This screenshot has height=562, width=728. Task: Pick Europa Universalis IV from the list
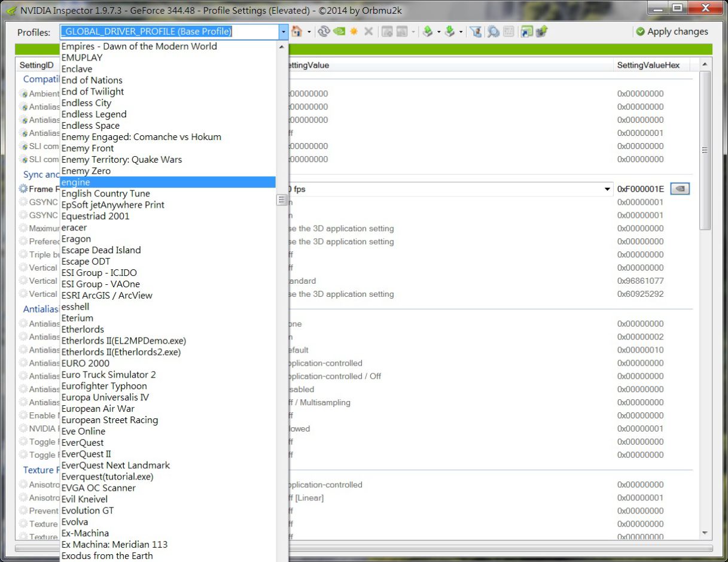[x=105, y=397]
